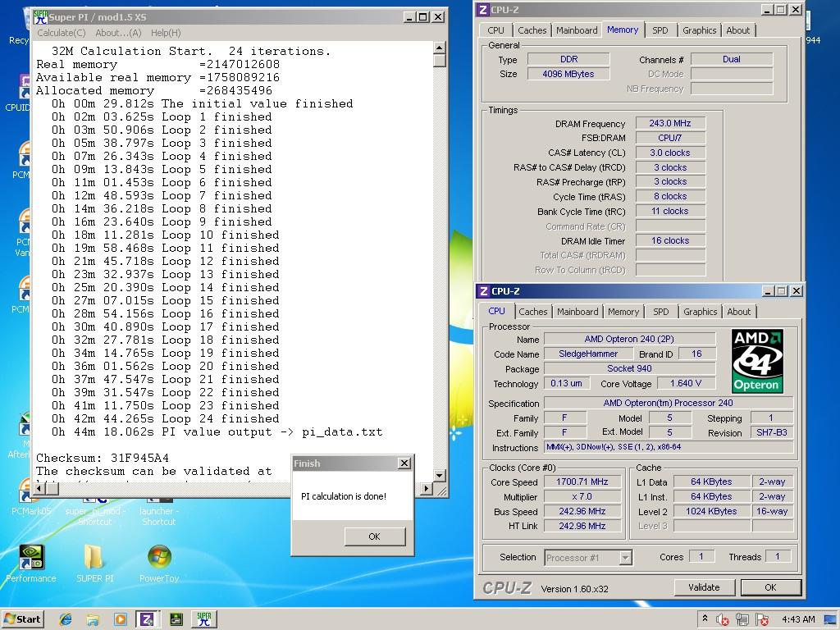Screen dimensions: 840x630
Task: Click the Core Speed 1700.71 MHz field
Action: pos(582,482)
